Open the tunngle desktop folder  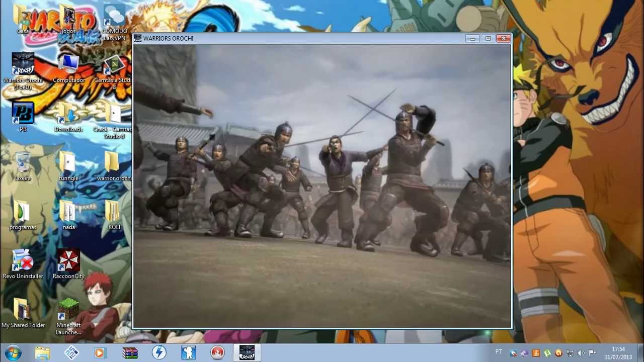click(68, 166)
